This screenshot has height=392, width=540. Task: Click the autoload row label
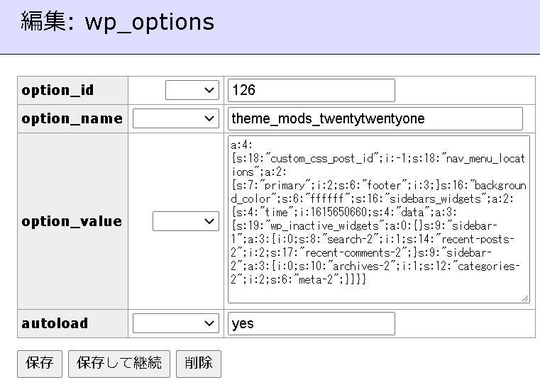click(x=55, y=323)
